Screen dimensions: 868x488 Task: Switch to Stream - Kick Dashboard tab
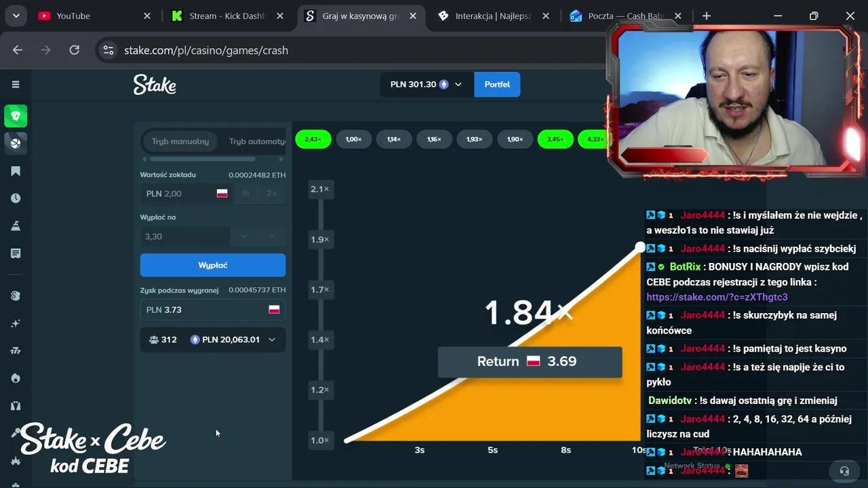click(227, 16)
